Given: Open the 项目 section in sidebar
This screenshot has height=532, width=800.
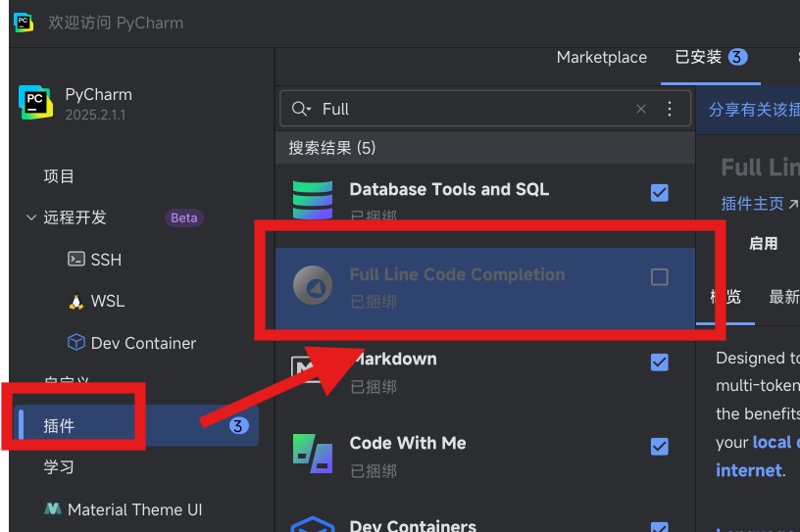Looking at the screenshot, I should coord(59,176).
